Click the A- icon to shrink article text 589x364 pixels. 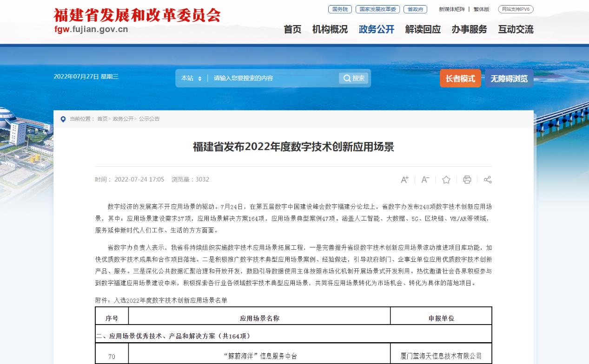coord(424,179)
